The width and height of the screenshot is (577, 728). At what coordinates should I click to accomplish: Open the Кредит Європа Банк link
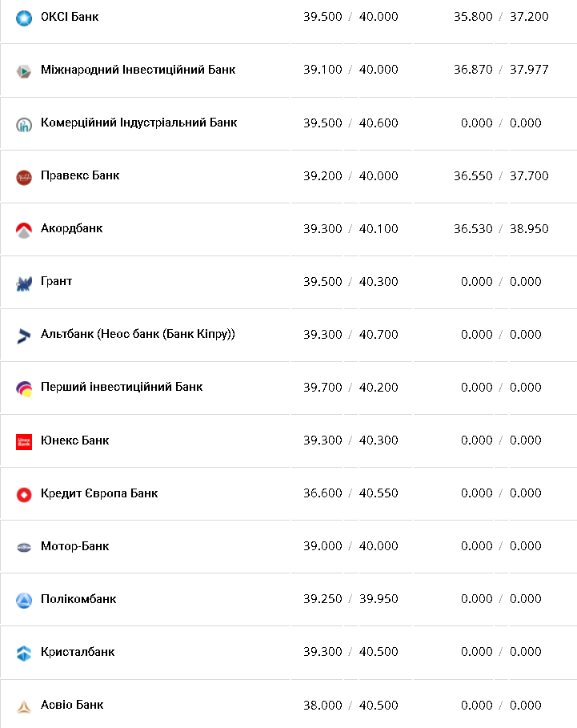[99, 493]
